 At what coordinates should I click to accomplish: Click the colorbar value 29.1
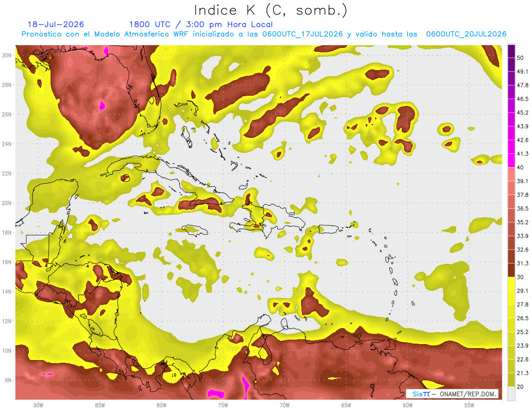(523, 291)
